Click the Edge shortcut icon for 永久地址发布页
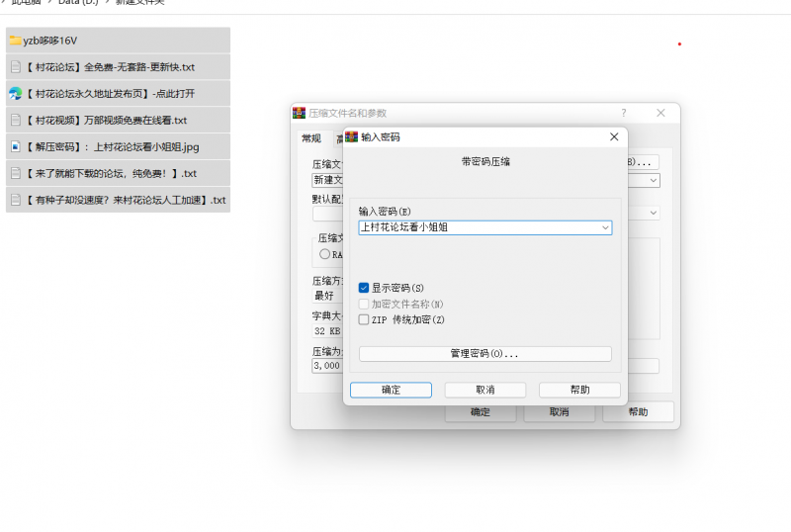791x532 pixels. coord(15,94)
